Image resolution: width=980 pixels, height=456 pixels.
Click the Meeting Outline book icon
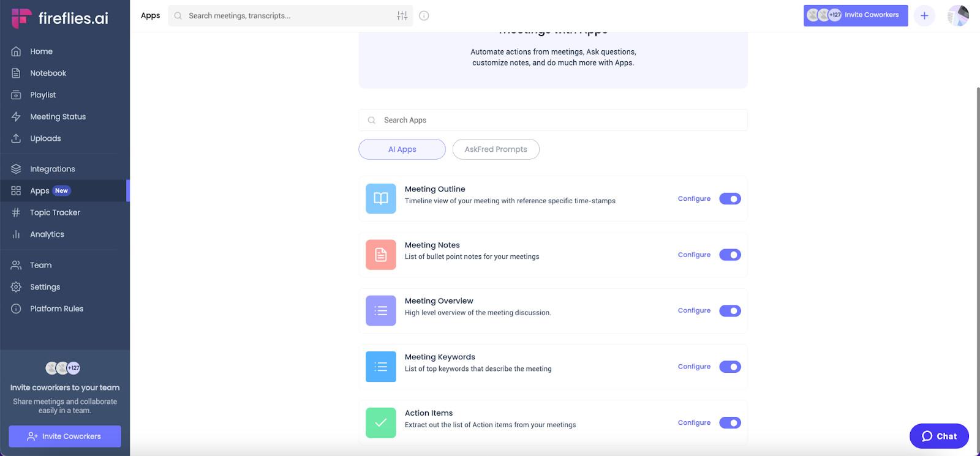(x=381, y=199)
